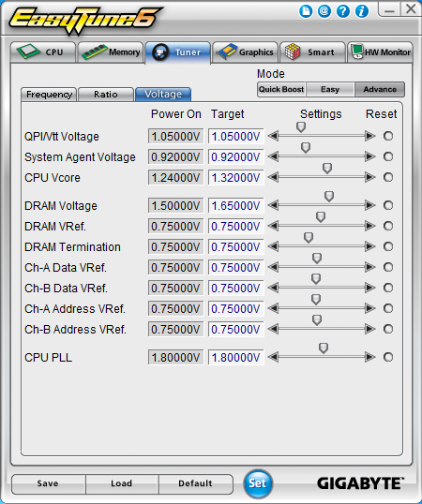The height and width of the screenshot is (504, 422).
Task: Click the DRAM Voltage target value field
Action: tap(235, 206)
